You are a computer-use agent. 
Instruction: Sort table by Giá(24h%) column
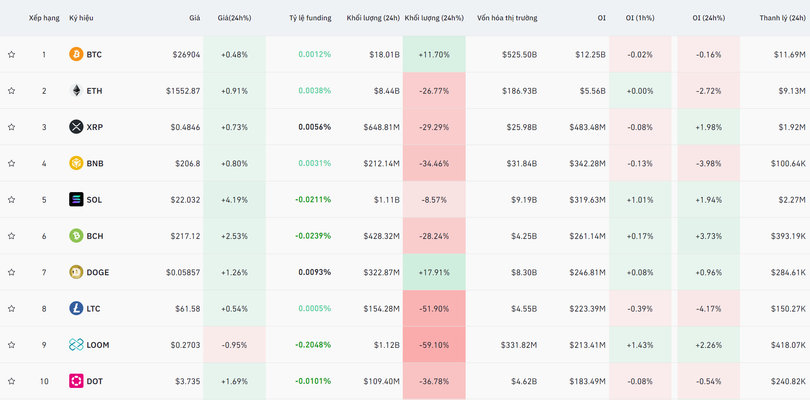click(x=234, y=18)
